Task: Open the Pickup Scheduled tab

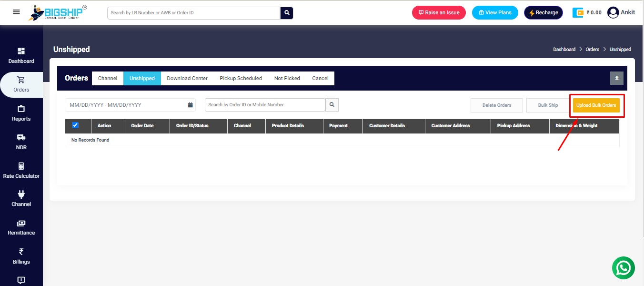Action: [241, 78]
